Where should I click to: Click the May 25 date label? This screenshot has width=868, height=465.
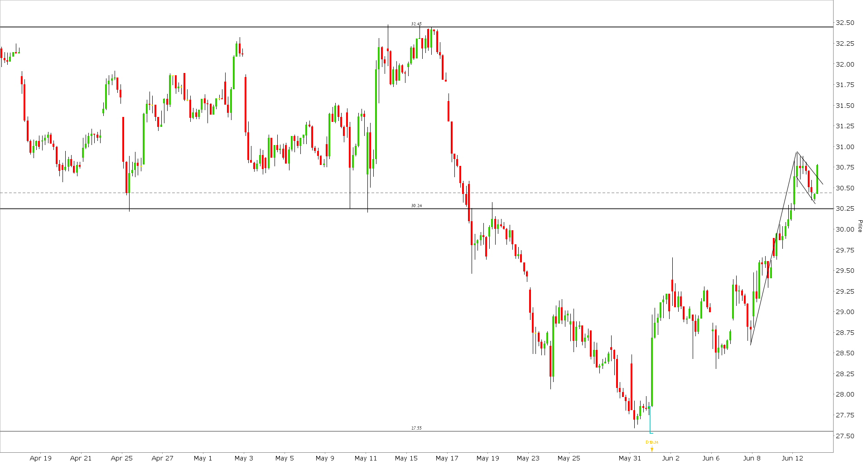tap(569, 458)
